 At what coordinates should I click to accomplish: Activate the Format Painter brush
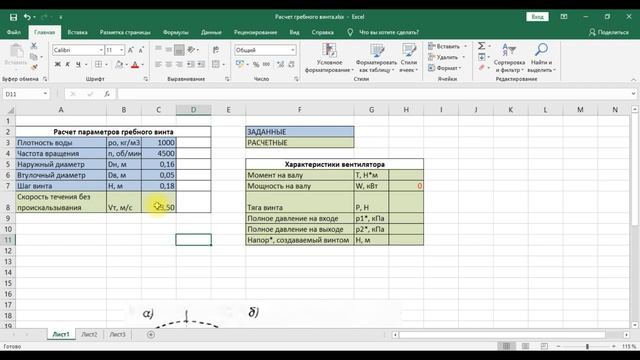34,67
